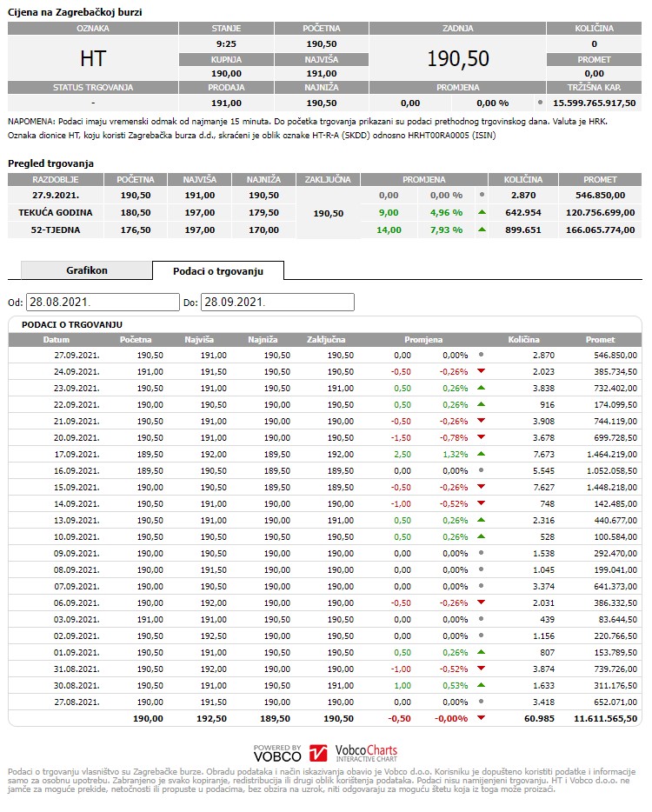Viewport: 652px width, 812px height.
Task: Click grey dot for 27.09.2021. data row
Action: (x=481, y=355)
